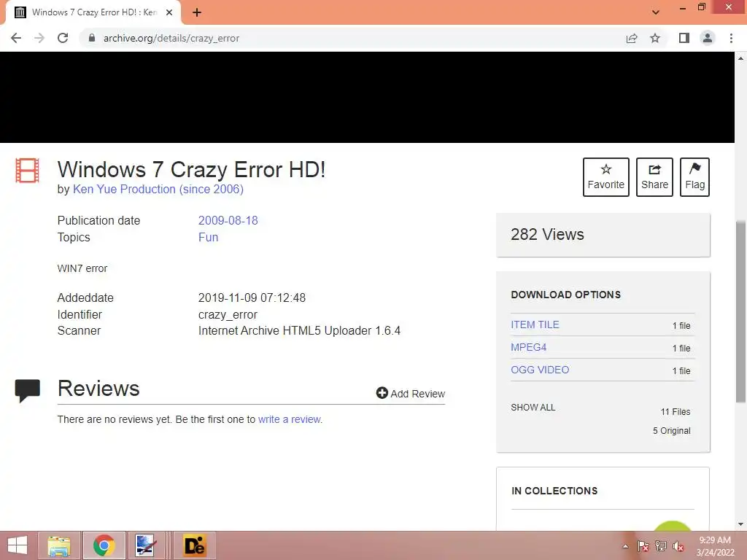This screenshot has width=747, height=560.
Task: Show hidden system tray icons
Action: click(x=625, y=546)
